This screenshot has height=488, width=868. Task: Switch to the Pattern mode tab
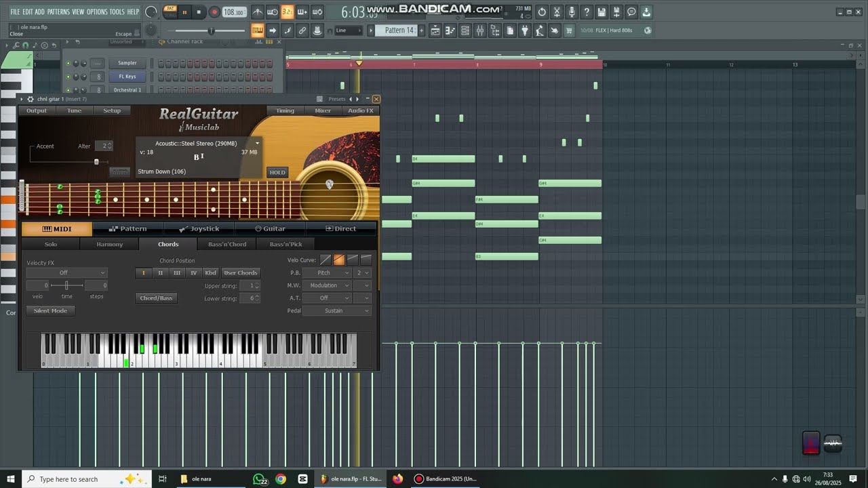click(x=128, y=228)
